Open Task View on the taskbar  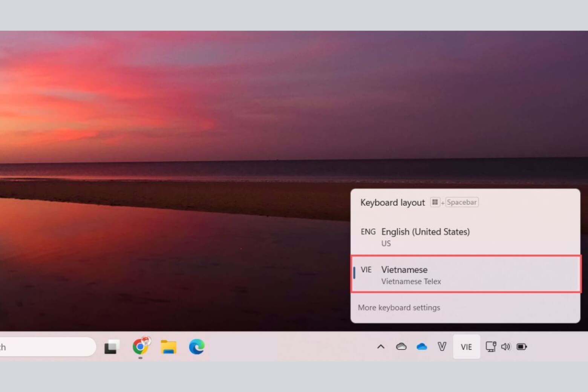tap(112, 347)
